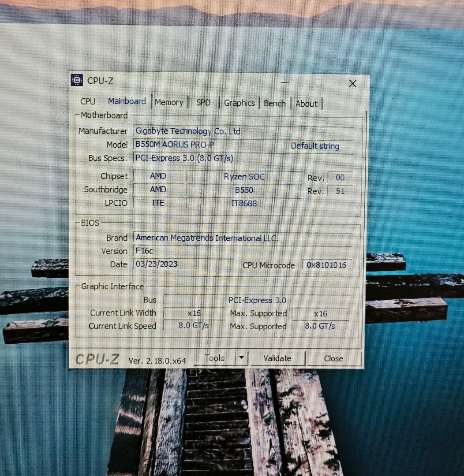The image size is (464, 476).
Task: Select the model text B550M AORUS PRO-P
Action: coord(175,145)
